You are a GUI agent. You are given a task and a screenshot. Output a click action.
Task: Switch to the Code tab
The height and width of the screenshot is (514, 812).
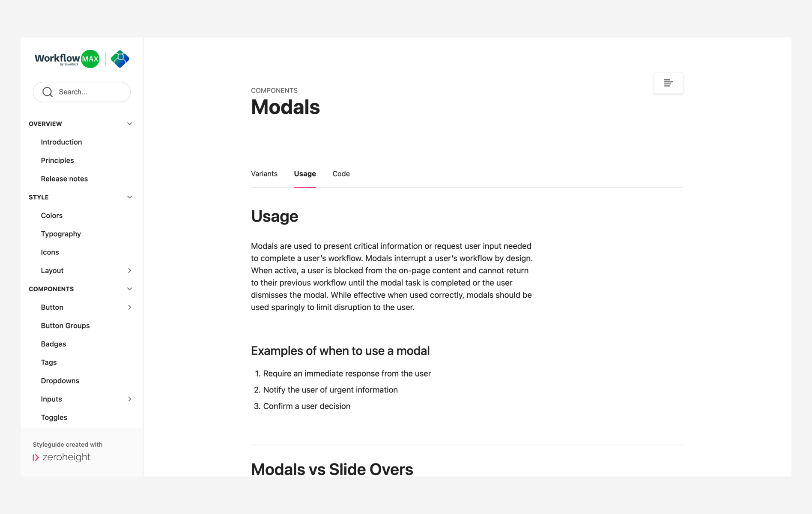click(341, 173)
